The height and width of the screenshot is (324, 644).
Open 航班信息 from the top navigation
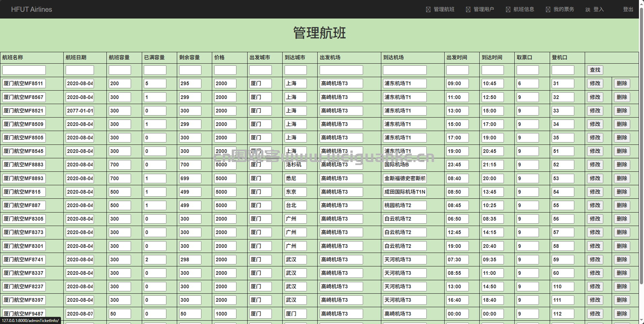[523, 9]
